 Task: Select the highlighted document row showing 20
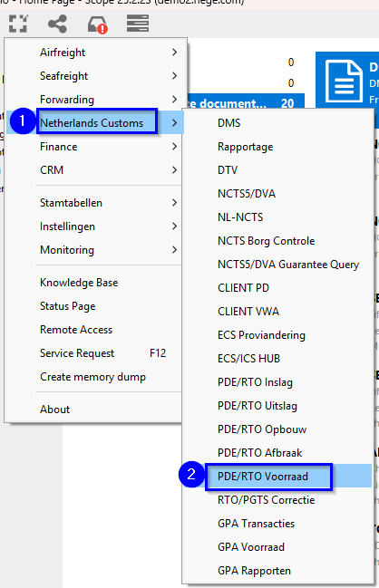coord(246,102)
